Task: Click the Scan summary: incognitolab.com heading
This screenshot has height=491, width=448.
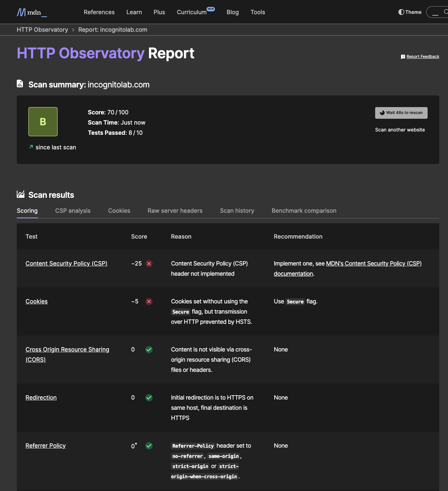Action: tap(89, 85)
